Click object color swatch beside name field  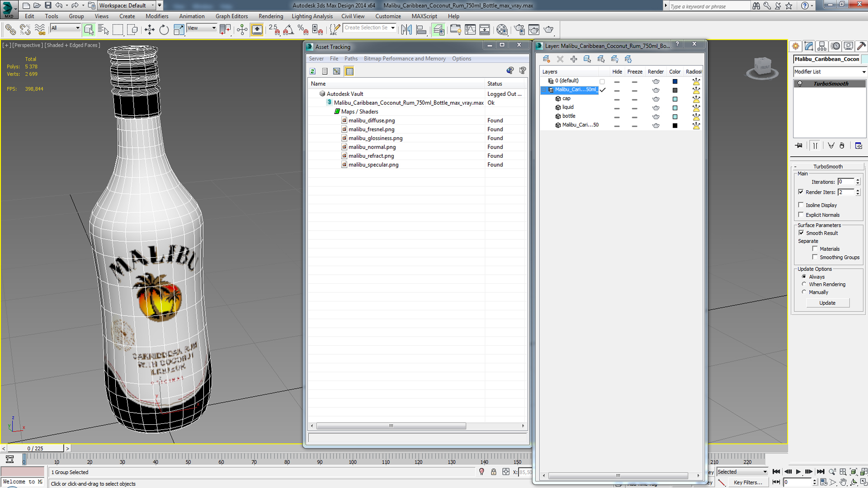864,59
